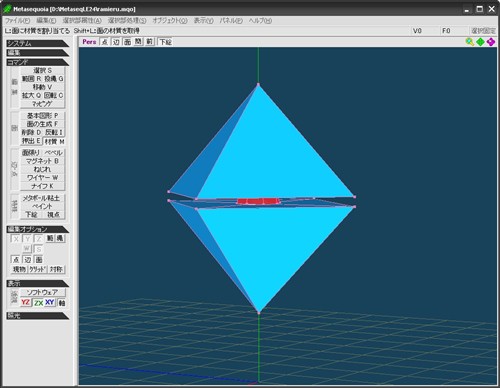The image size is (500, 388).
Task: Toggle the Y axis edit option
Action: [x=27, y=239]
